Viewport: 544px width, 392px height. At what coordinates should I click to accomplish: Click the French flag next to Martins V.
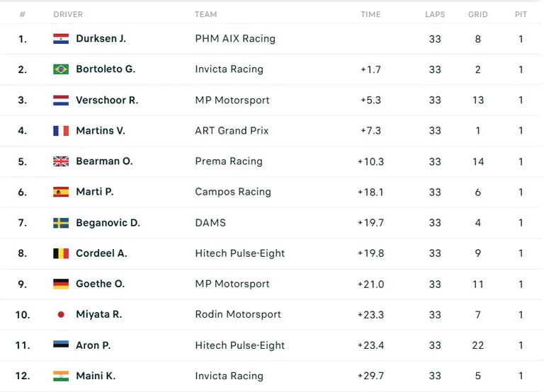[61, 131]
